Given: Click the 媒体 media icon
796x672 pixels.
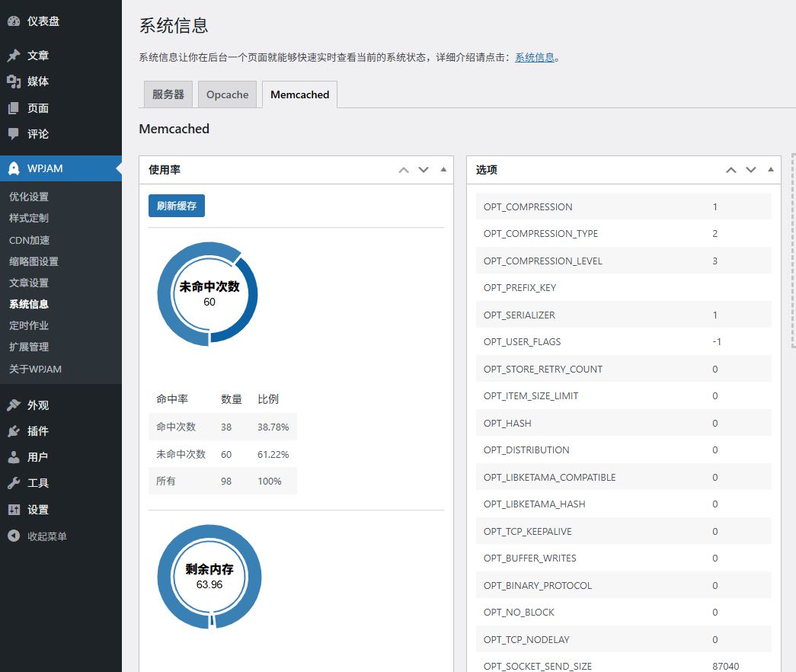Looking at the screenshot, I should click(x=14, y=82).
